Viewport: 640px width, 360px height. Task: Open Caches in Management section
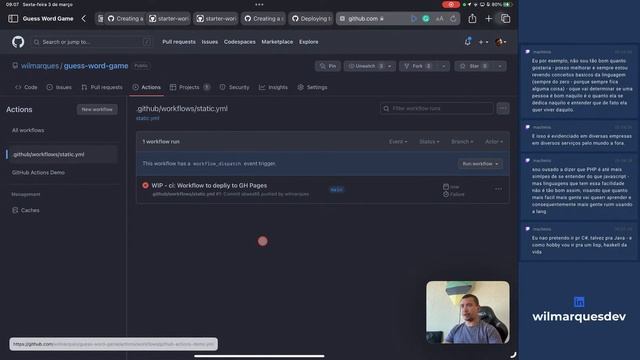[26, 210]
